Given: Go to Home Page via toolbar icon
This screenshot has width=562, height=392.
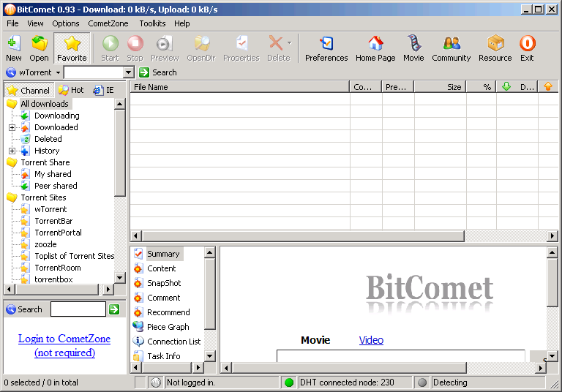Looking at the screenshot, I should pos(375,48).
